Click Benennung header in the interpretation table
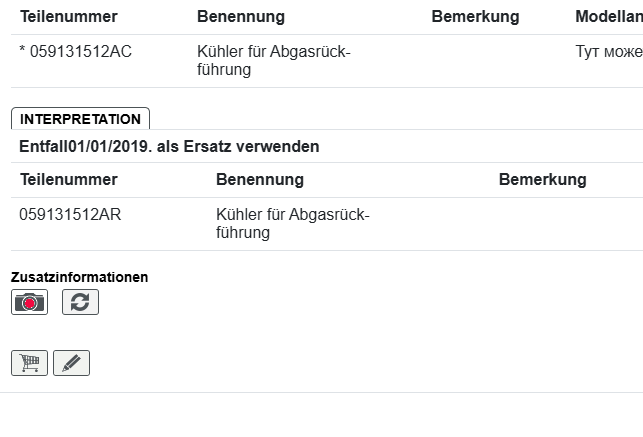The image size is (643, 437). 259,180
